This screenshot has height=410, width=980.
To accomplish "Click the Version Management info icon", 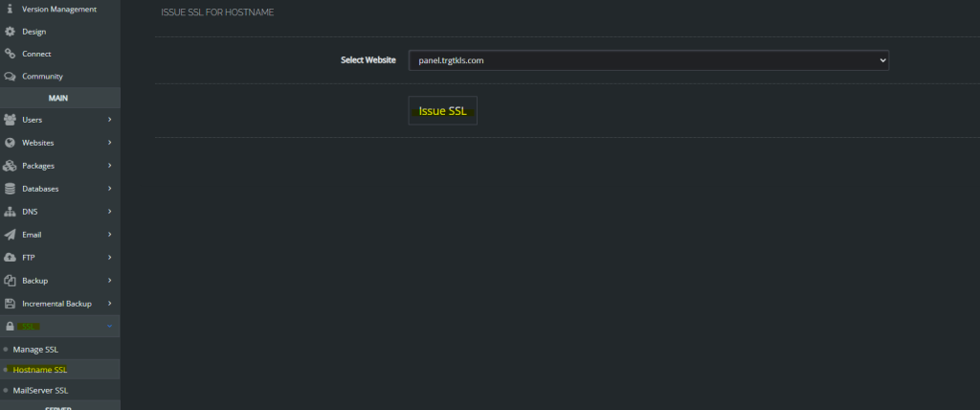I will point(10,9).
